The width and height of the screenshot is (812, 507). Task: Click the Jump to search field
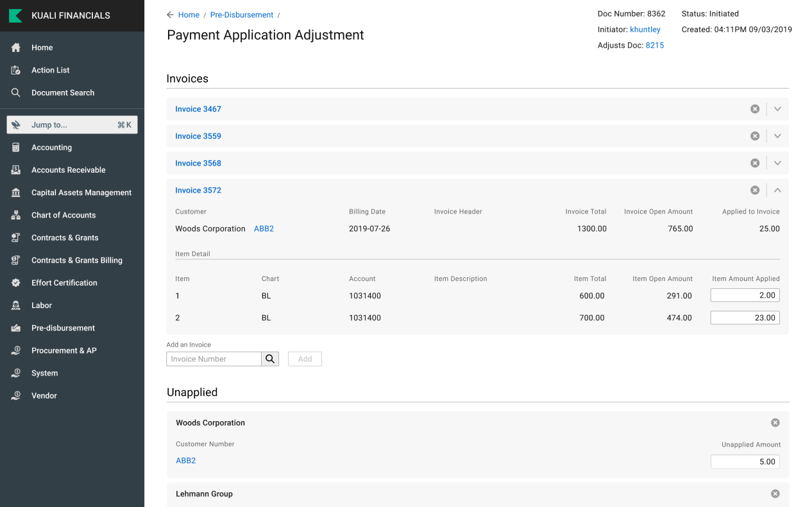[72, 125]
